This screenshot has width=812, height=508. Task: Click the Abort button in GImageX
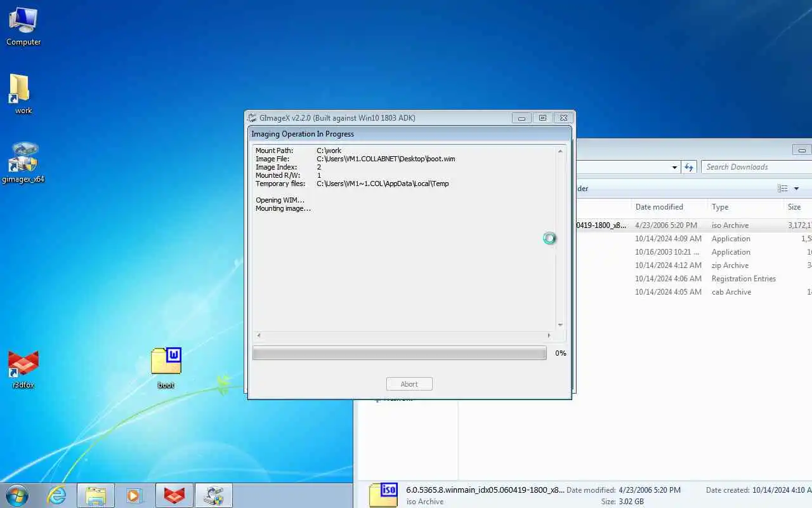click(x=409, y=384)
